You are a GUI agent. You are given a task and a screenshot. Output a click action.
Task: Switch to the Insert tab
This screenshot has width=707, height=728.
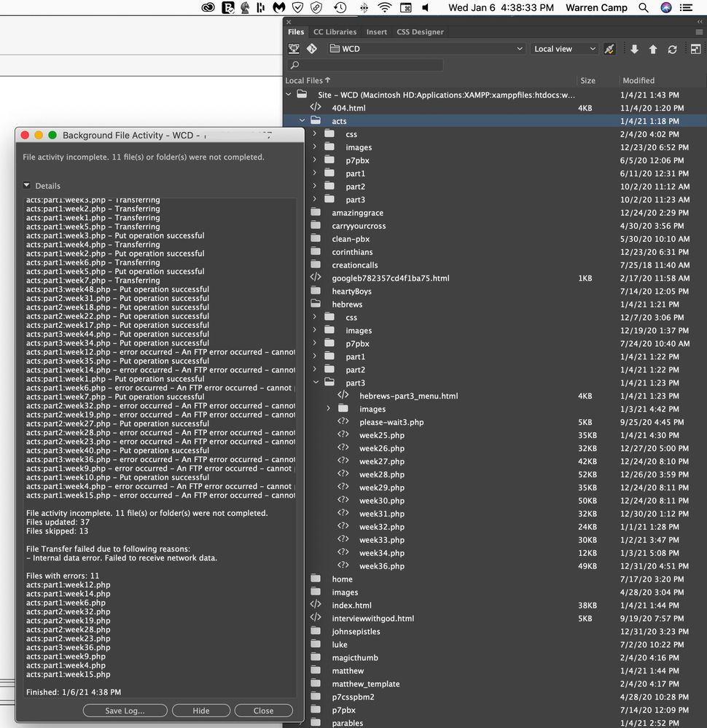click(376, 32)
